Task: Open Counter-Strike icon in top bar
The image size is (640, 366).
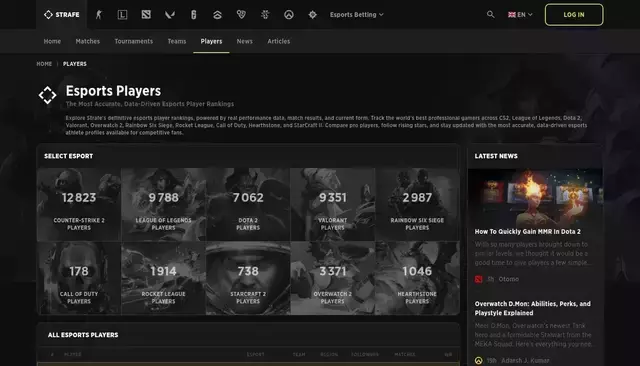Action: pyautogui.click(x=98, y=15)
